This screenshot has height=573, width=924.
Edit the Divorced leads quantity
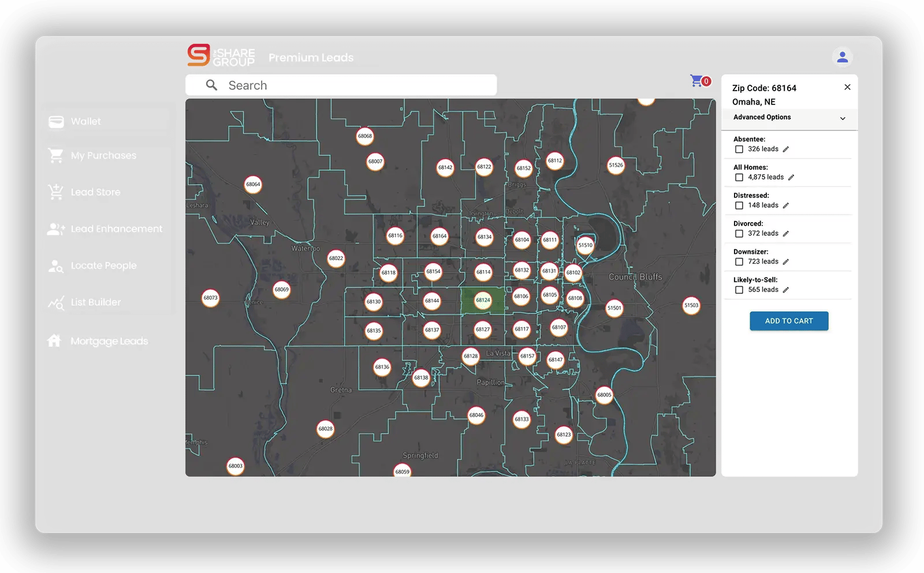click(x=786, y=234)
